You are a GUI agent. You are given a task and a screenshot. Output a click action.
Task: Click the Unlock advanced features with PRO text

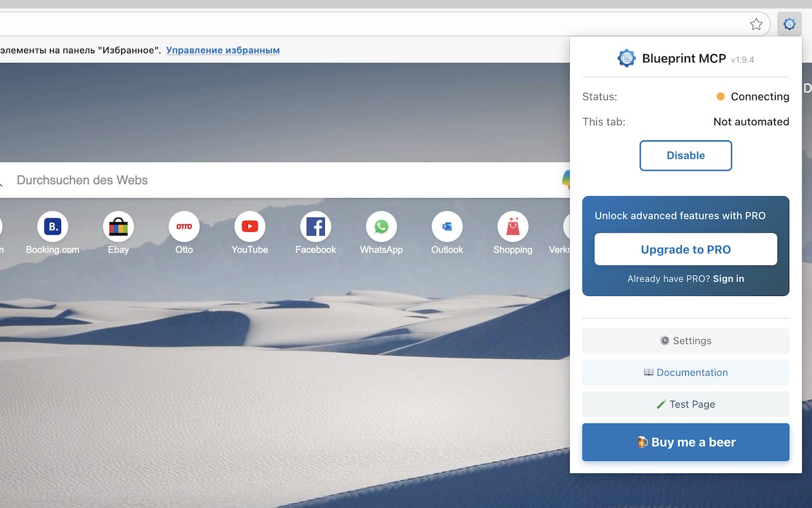click(x=680, y=216)
